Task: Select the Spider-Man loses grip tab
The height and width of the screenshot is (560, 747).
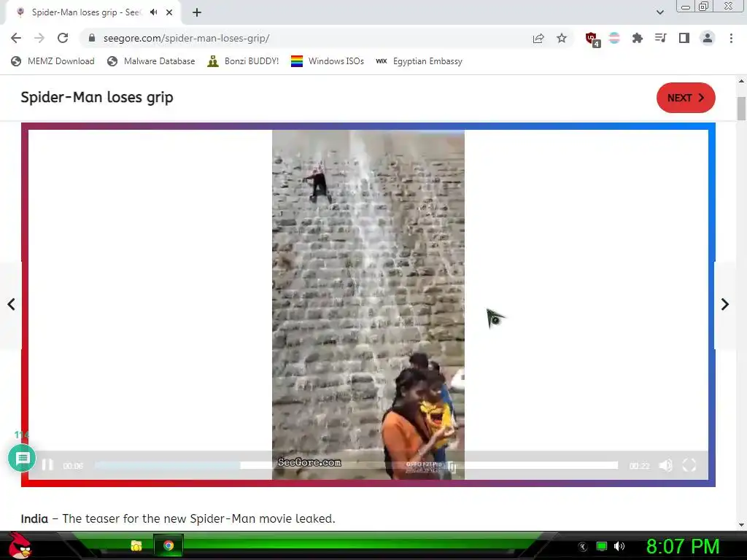Action: point(86,12)
